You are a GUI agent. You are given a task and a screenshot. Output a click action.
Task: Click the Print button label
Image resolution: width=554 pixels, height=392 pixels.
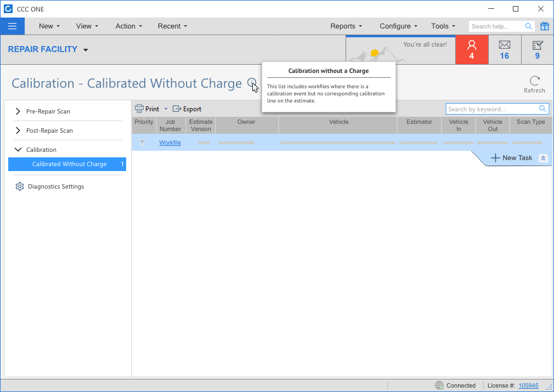(x=152, y=109)
